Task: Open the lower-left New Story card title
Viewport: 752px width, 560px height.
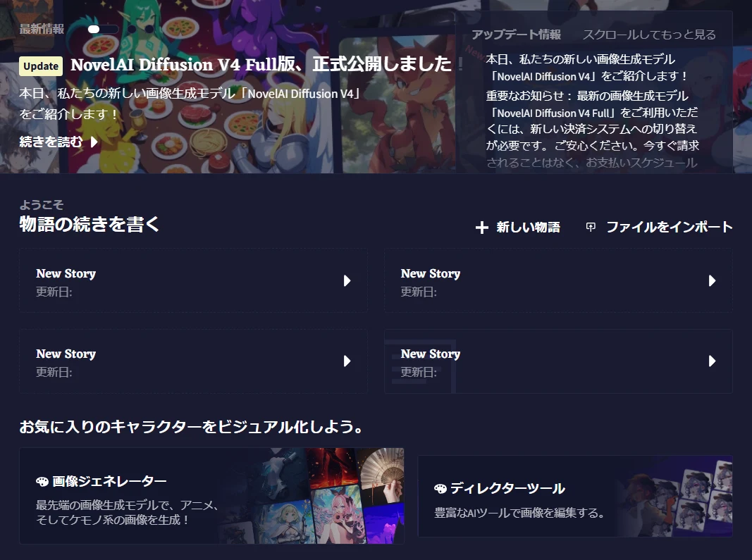Action: (66, 354)
